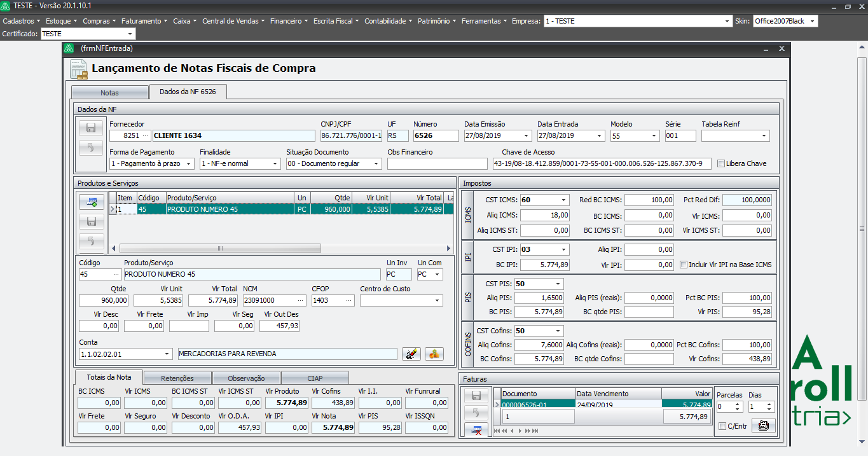Image resolution: width=868 pixels, height=456 pixels.
Task: Open the Escrita Fiscal menu
Action: pyautogui.click(x=336, y=21)
